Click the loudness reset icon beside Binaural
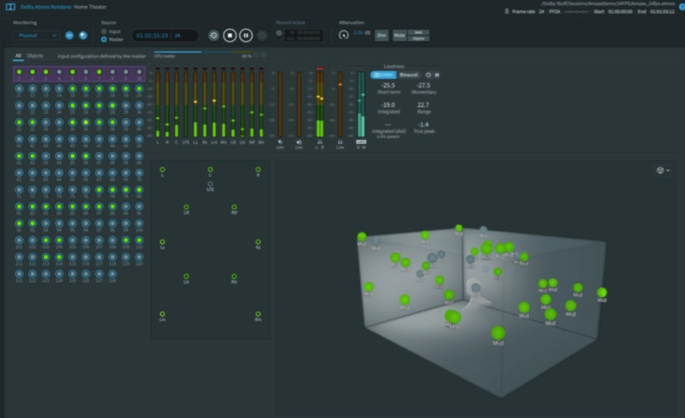The height and width of the screenshot is (418, 685). 429,75
